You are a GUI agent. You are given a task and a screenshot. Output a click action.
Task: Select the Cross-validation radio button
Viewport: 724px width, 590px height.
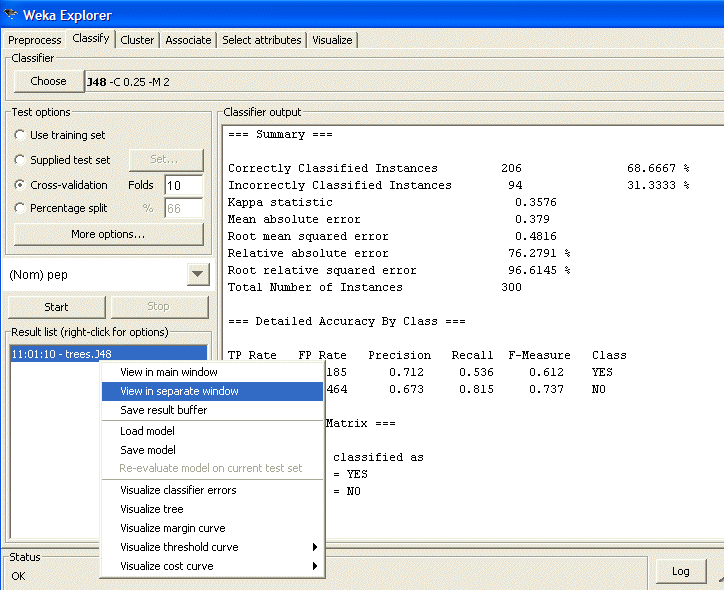click(20, 185)
